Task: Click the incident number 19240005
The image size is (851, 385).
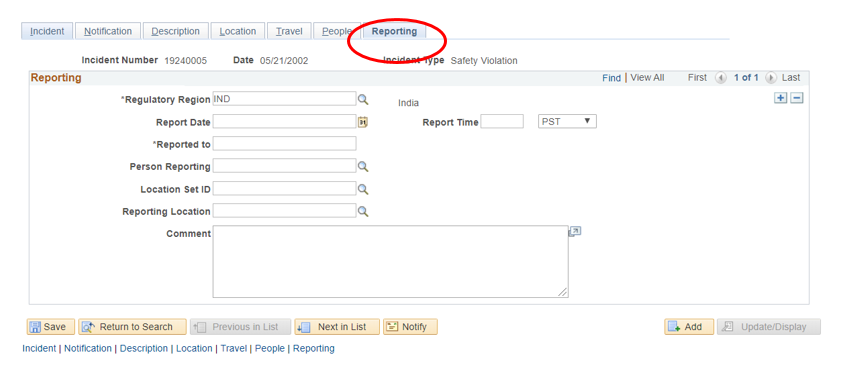Action: (x=186, y=61)
